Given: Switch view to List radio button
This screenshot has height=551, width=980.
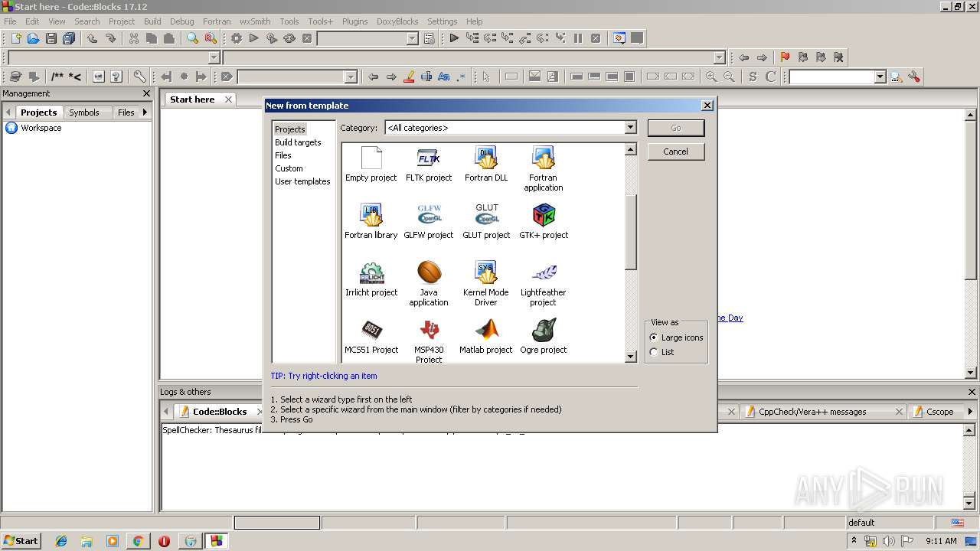Looking at the screenshot, I should pos(653,352).
